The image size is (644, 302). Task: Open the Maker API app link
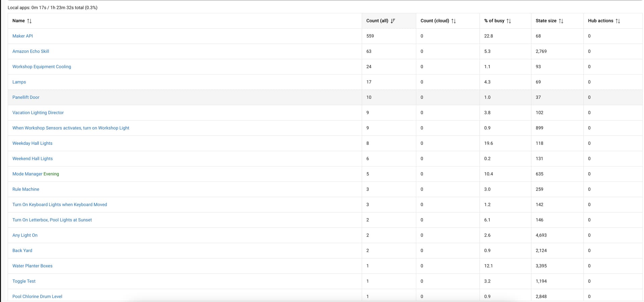(x=22, y=36)
